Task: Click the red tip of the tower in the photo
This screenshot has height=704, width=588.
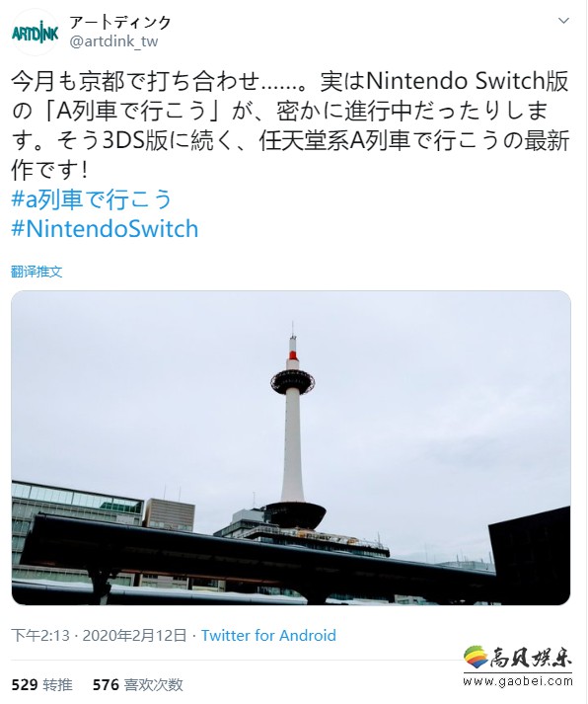Action: pyautogui.click(x=293, y=355)
